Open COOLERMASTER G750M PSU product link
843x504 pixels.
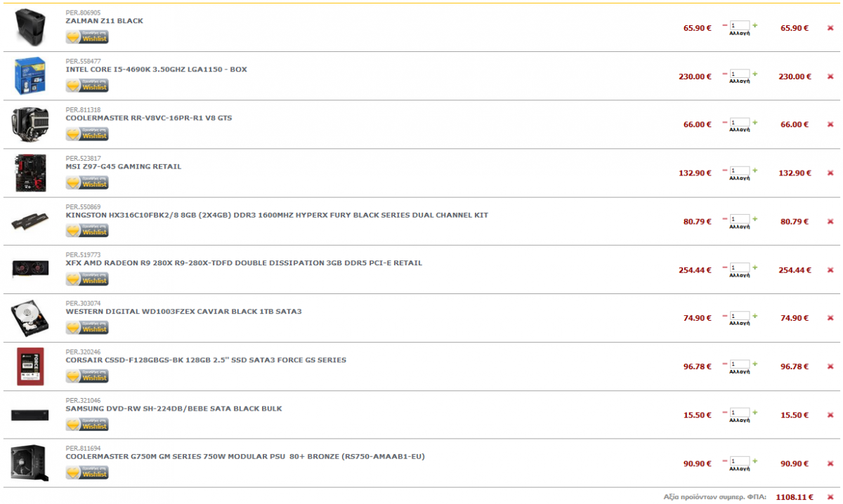tap(245, 456)
